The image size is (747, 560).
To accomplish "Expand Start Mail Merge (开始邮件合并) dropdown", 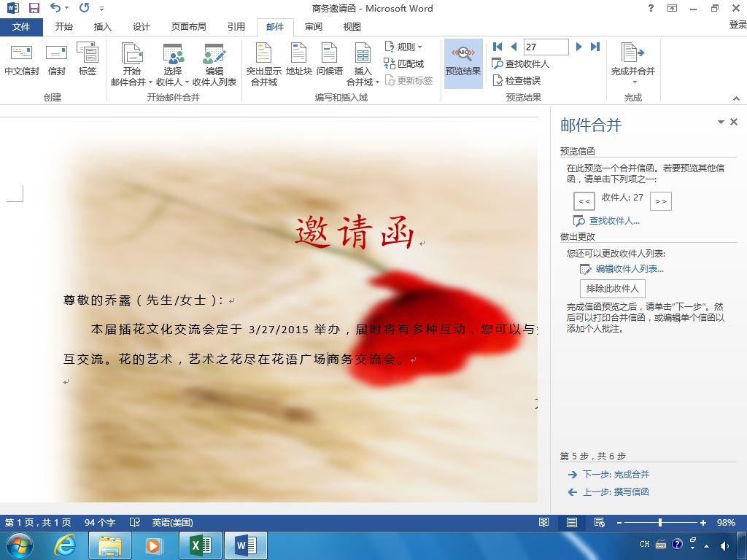I will (x=131, y=64).
